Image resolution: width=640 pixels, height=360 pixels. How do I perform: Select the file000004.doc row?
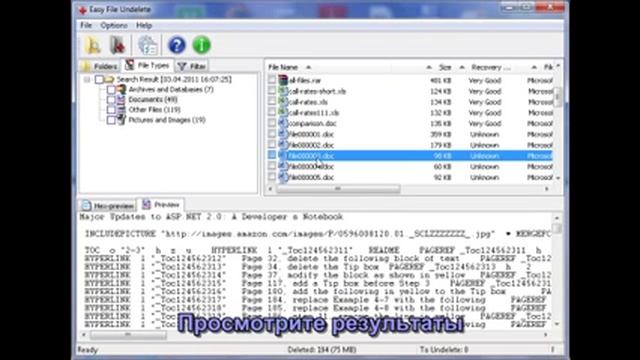410,166
